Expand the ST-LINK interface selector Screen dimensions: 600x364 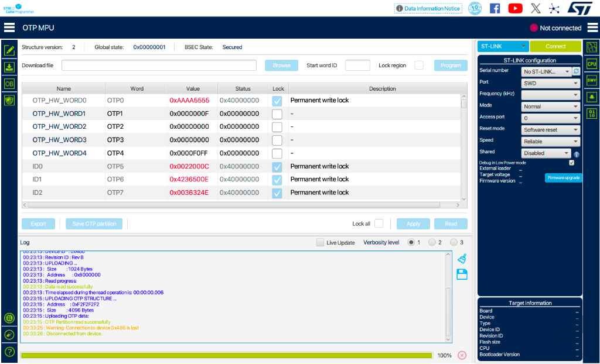[503, 46]
